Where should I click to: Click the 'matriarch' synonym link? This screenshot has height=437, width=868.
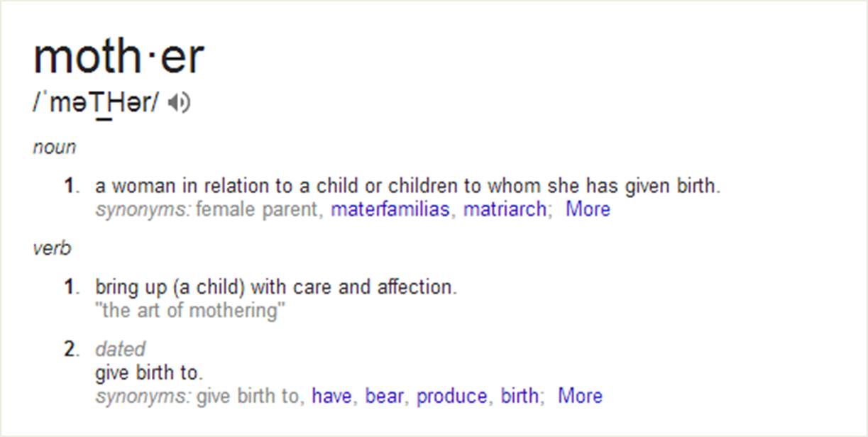pos(505,209)
